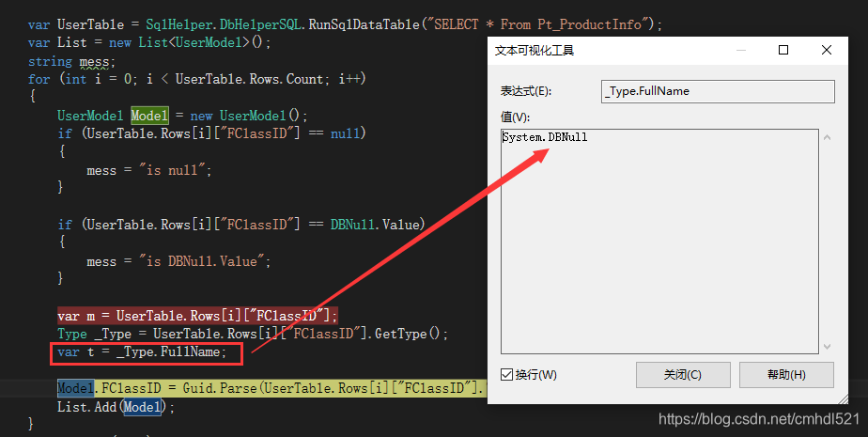Click the 表达式(E): label
The height and width of the screenshot is (437, 868).
pos(526,91)
